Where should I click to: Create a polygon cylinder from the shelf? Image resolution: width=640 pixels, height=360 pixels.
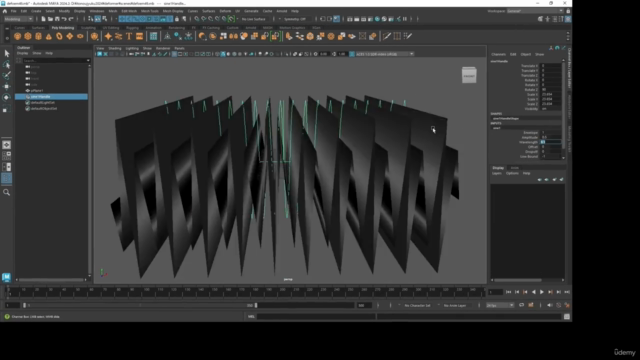pyautogui.click(x=38, y=36)
